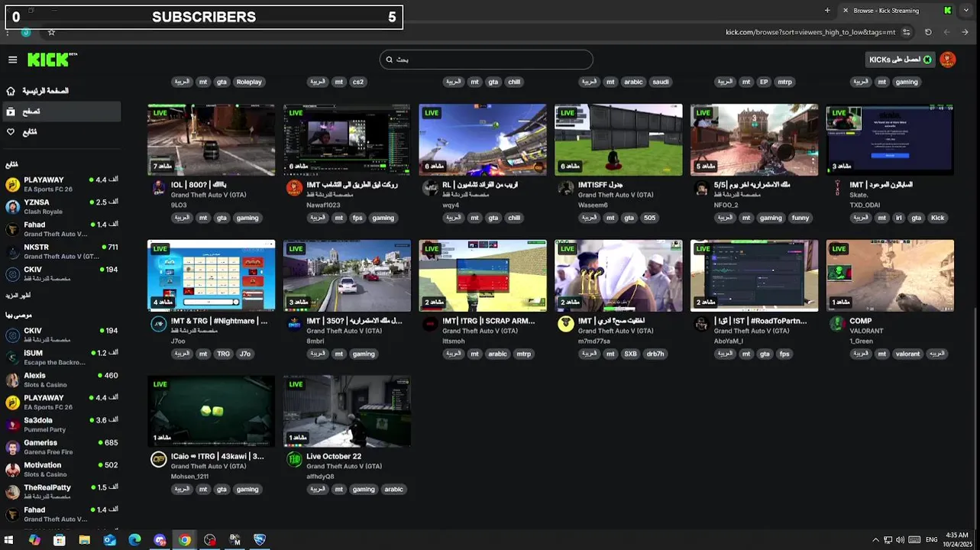This screenshot has height=550, width=980.
Task: Click the valorant tag chip
Action: click(x=907, y=354)
